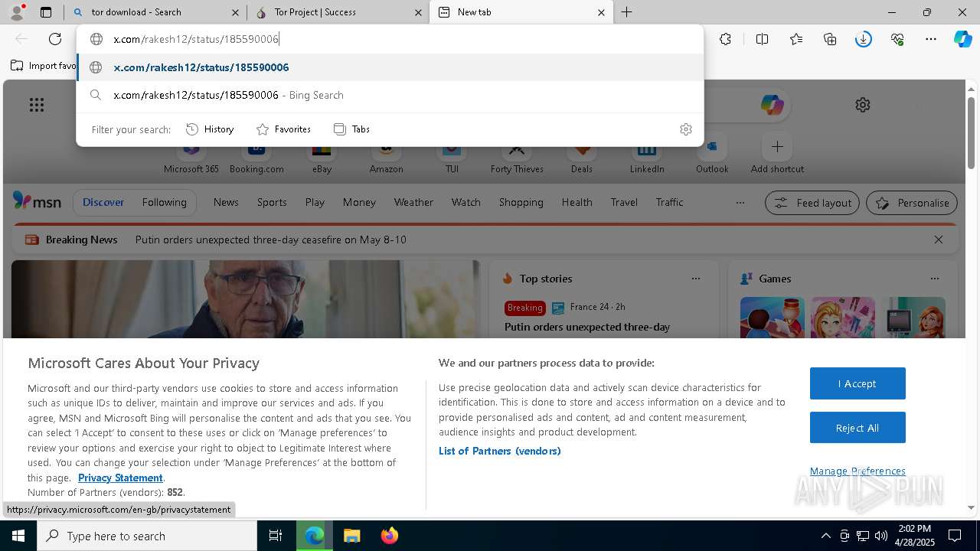Open the Personalise button
Image resolution: width=980 pixels, height=551 pixels.
tap(912, 203)
